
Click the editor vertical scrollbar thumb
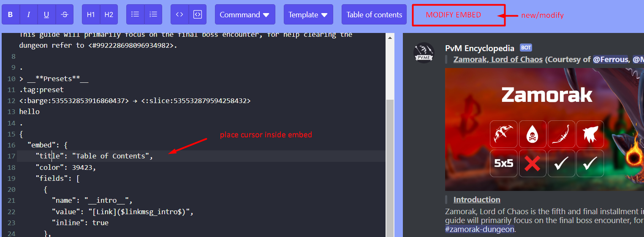click(x=390, y=169)
